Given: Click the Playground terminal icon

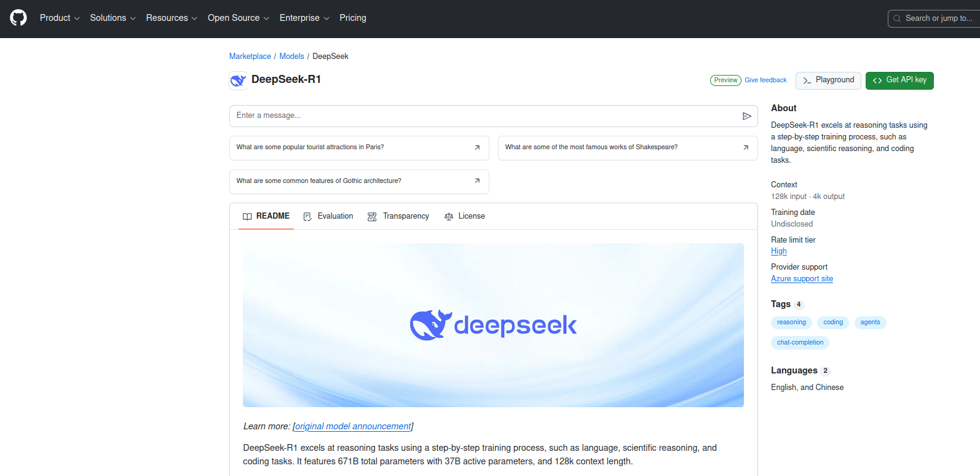Looking at the screenshot, I should pyautogui.click(x=807, y=80).
